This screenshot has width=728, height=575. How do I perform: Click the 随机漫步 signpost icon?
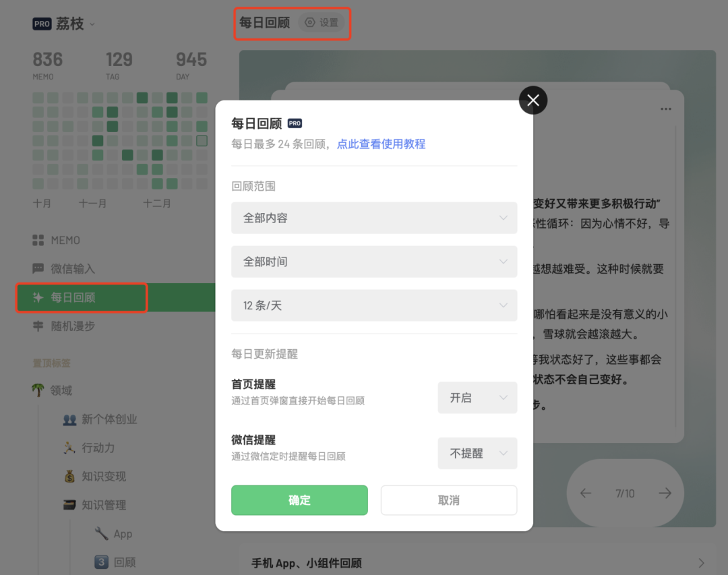38,326
